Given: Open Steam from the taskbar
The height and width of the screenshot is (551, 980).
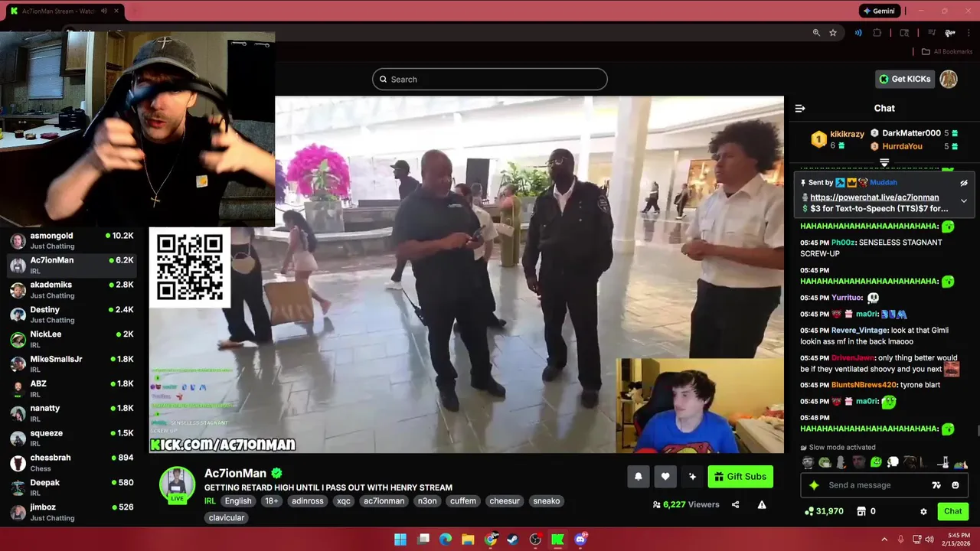Looking at the screenshot, I should (x=513, y=540).
